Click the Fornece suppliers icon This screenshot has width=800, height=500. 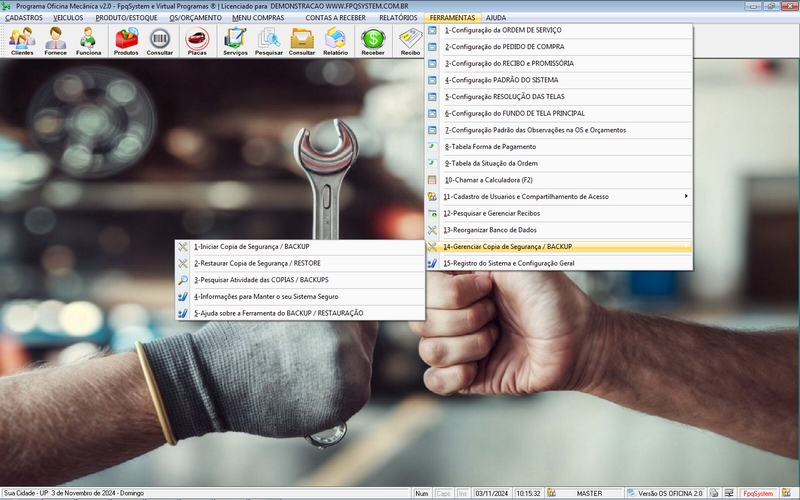coord(56,41)
